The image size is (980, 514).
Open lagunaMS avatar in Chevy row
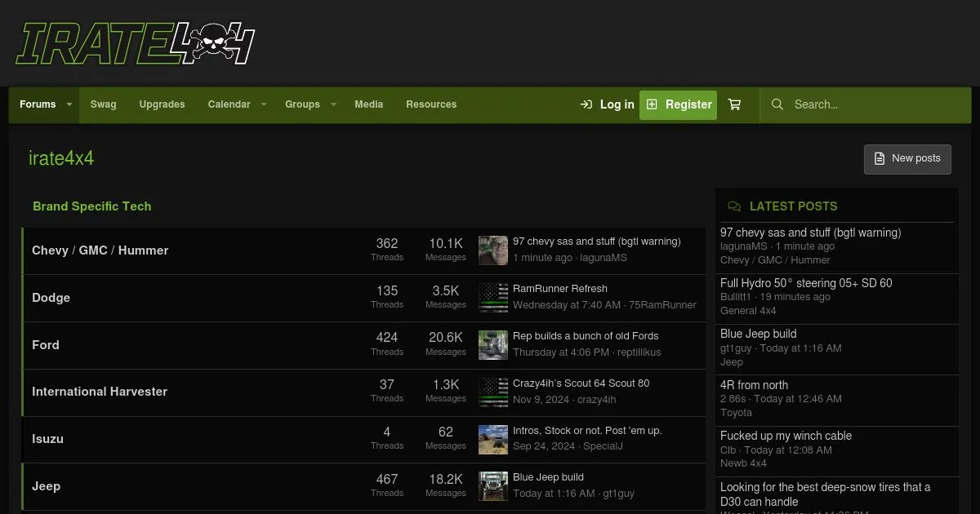pos(493,250)
